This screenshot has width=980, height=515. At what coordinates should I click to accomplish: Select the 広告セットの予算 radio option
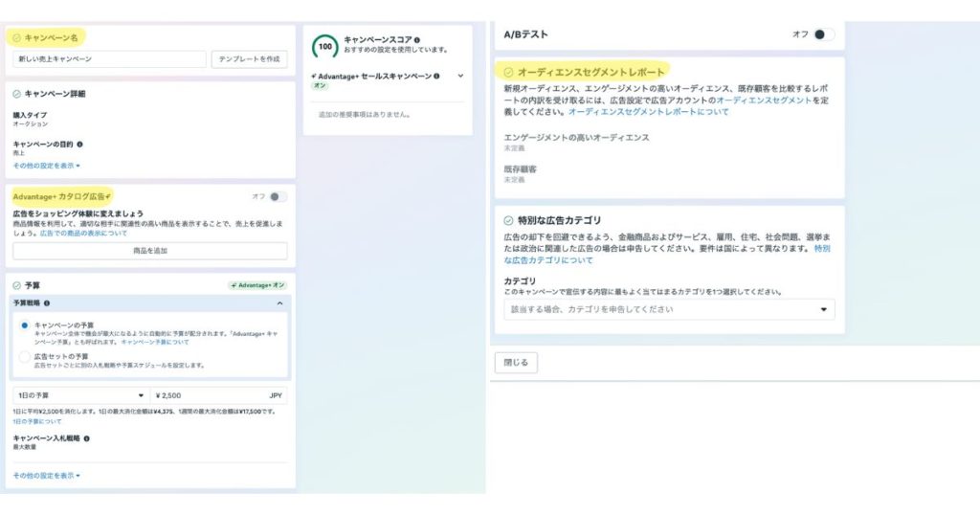click(x=25, y=356)
